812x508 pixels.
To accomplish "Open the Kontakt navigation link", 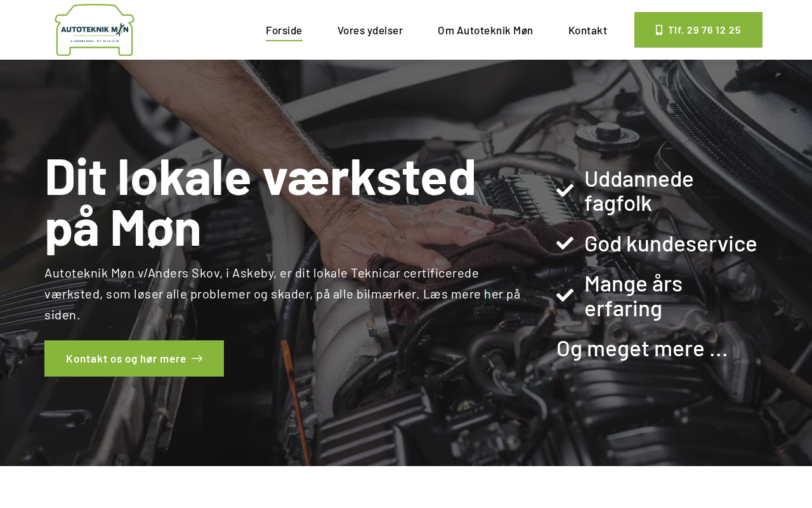I will coord(587,30).
